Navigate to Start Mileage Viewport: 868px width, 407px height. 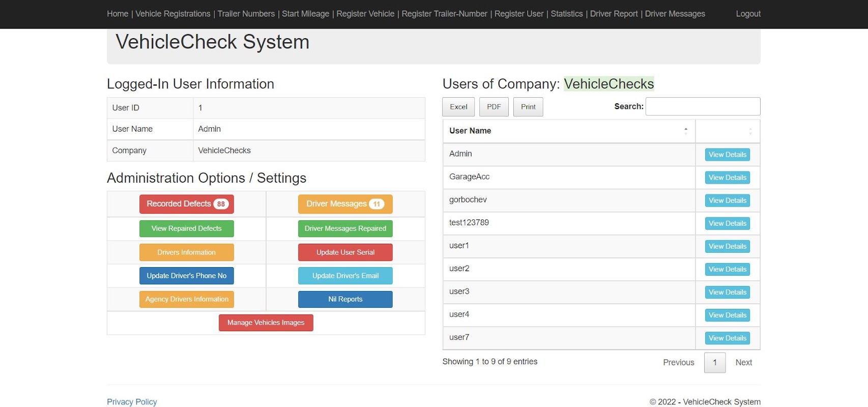pyautogui.click(x=306, y=14)
